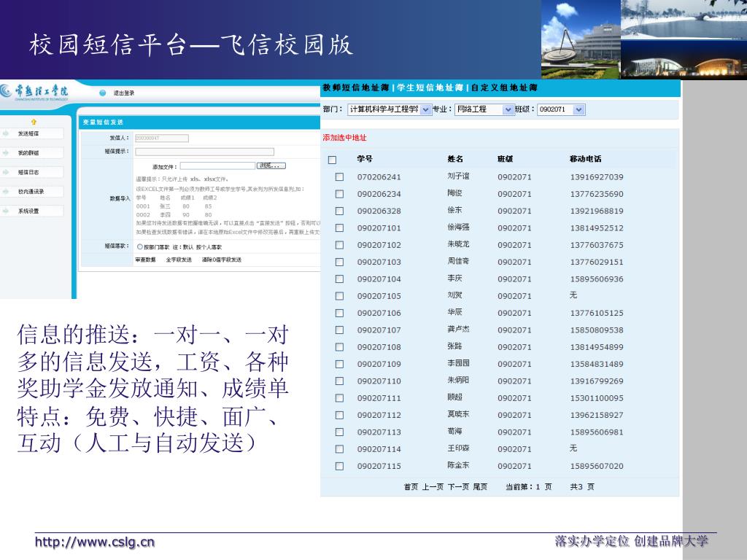Open the 部门 dropdown 计算机科学与工程学
Screen dimensions: 747x560
click(x=390, y=109)
